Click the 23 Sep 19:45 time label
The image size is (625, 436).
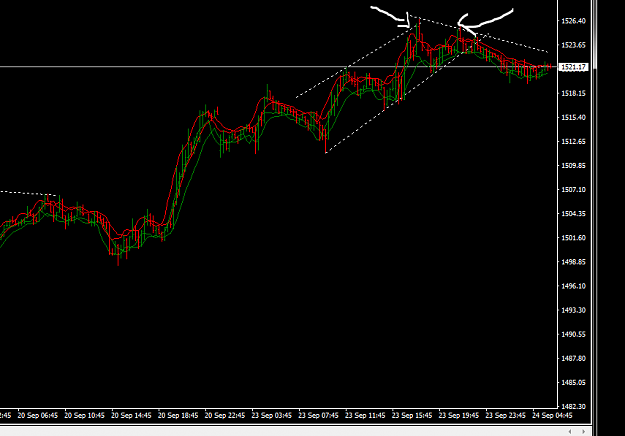tap(459, 416)
